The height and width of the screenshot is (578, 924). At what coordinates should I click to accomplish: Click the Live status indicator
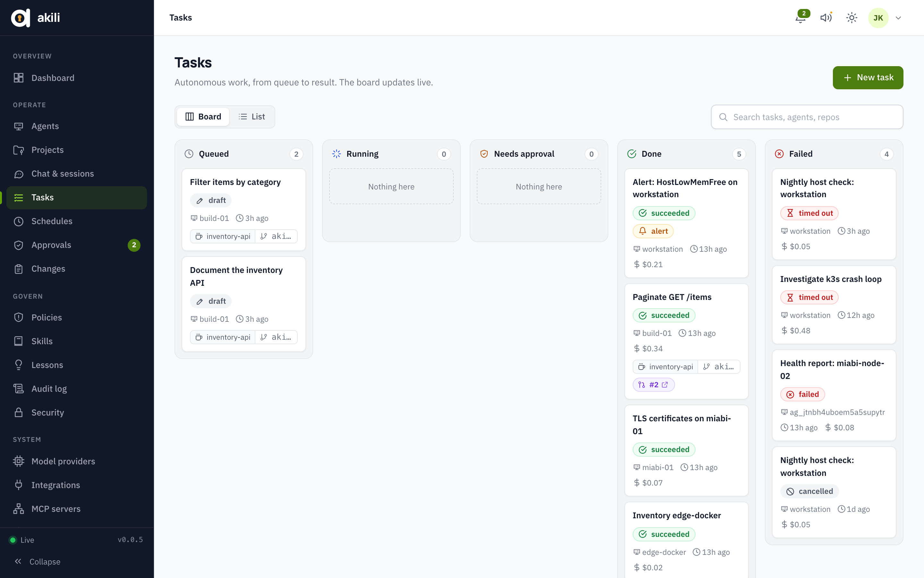pyautogui.click(x=21, y=540)
